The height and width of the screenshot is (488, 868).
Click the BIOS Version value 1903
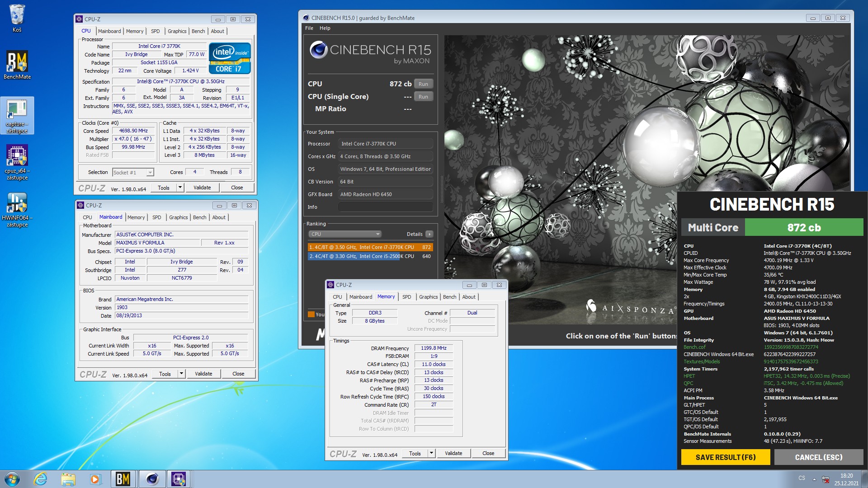coord(182,307)
